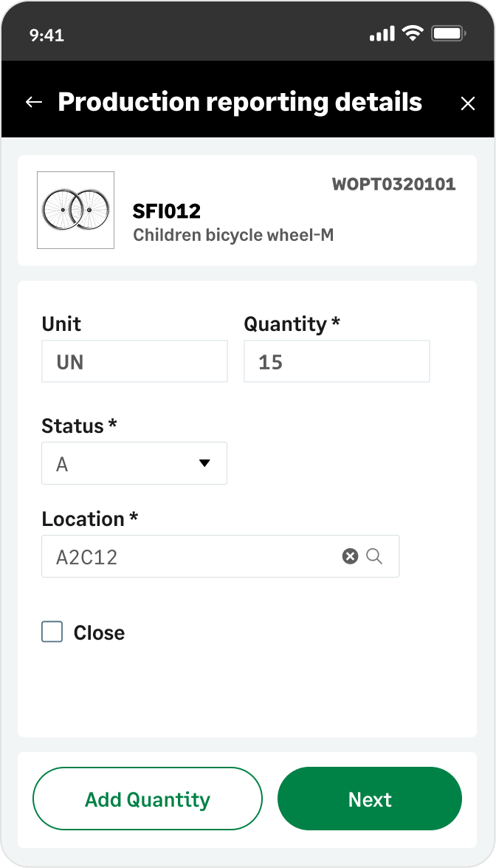
Task: Clear the Location field with the X icon
Action: click(x=350, y=556)
